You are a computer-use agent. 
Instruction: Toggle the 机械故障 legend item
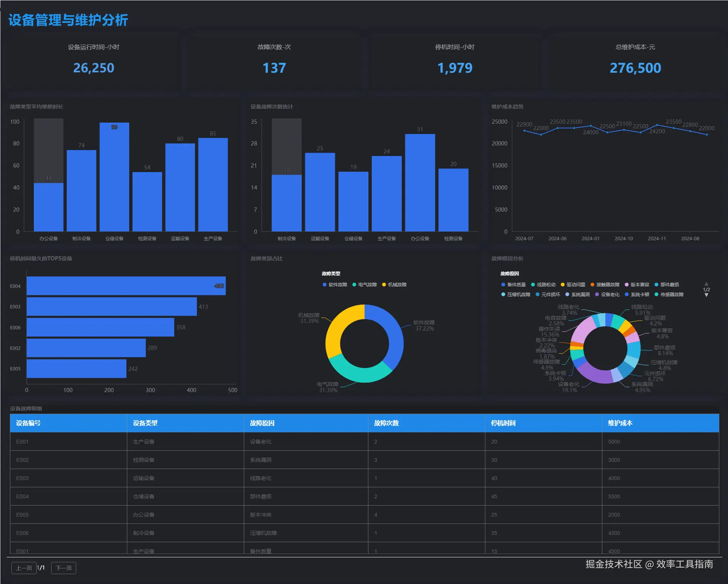(394, 285)
